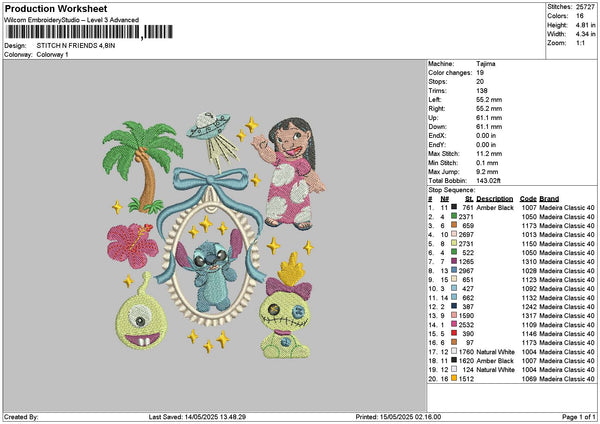Click the girl in pink dress

tap(289, 174)
